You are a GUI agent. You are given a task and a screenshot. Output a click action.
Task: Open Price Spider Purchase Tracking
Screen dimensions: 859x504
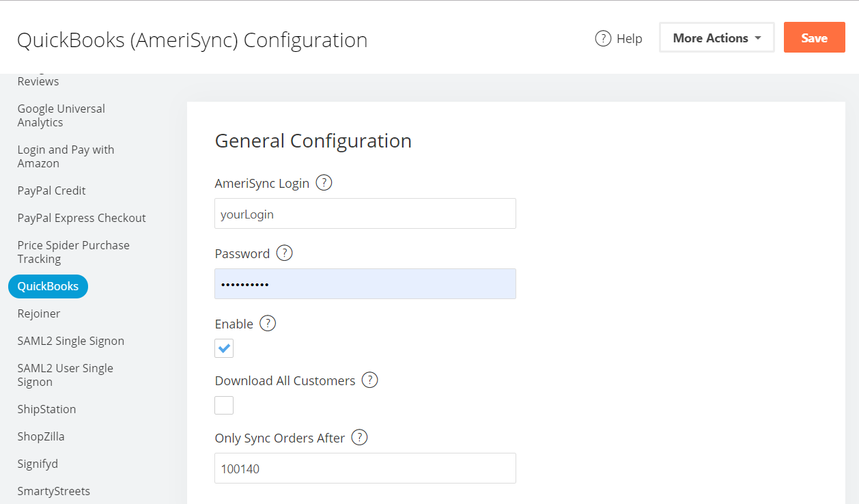click(x=74, y=252)
